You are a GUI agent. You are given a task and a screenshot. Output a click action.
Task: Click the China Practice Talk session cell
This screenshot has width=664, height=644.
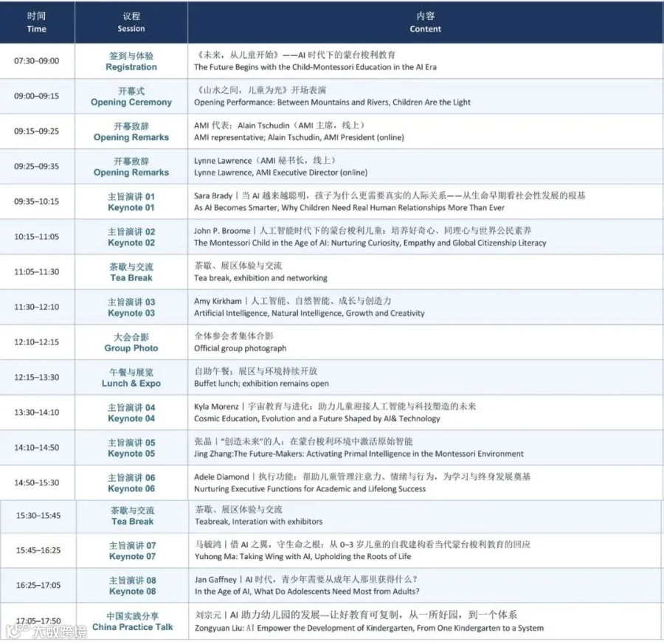click(133, 621)
